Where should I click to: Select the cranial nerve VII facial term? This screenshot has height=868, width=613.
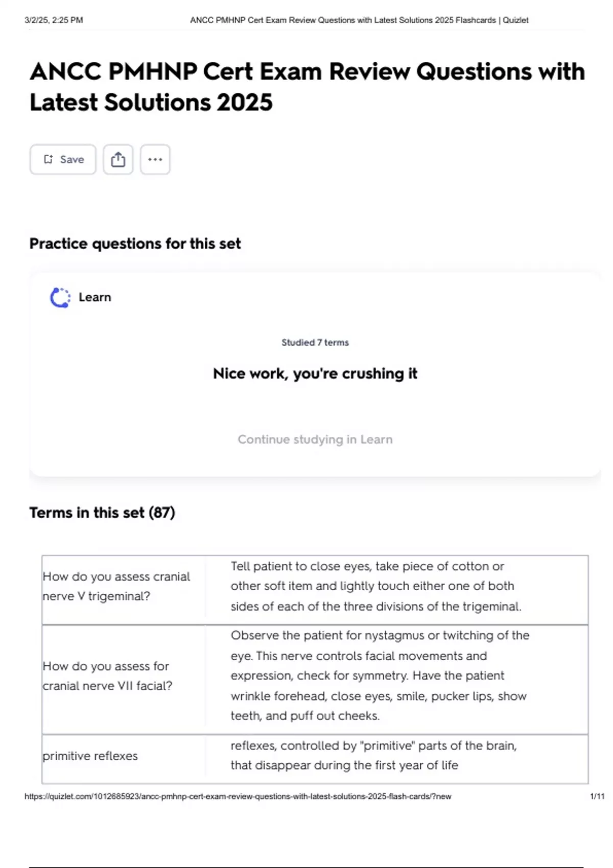tap(107, 676)
